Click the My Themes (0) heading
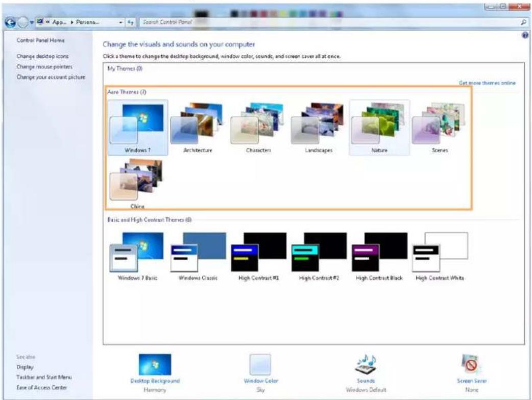This screenshot has height=400, width=532. point(125,69)
